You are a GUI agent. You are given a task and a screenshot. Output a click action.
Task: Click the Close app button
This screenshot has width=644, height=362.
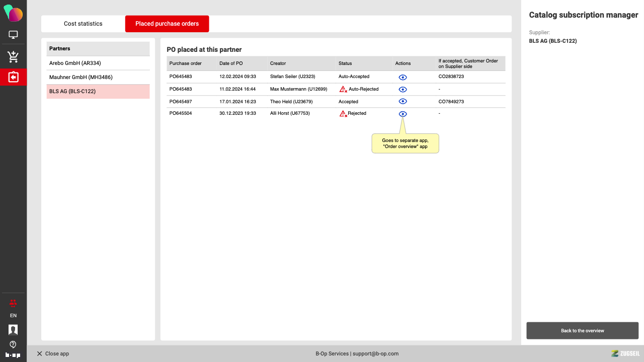pos(53,353)
